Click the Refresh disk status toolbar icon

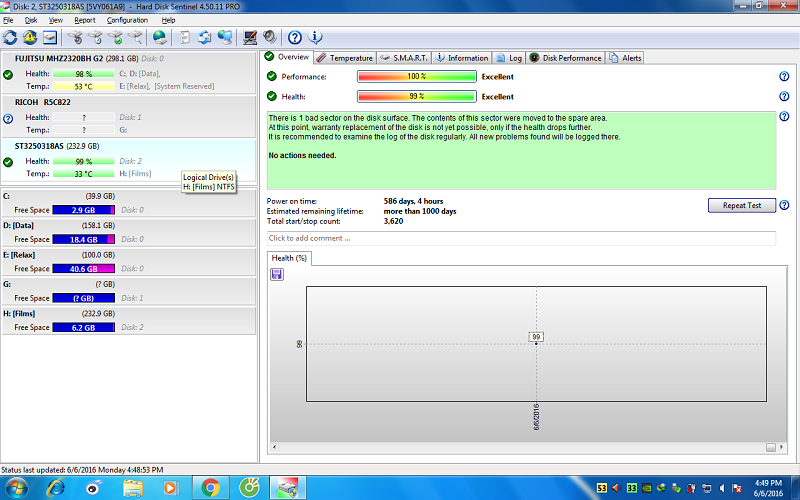[11, 37]
